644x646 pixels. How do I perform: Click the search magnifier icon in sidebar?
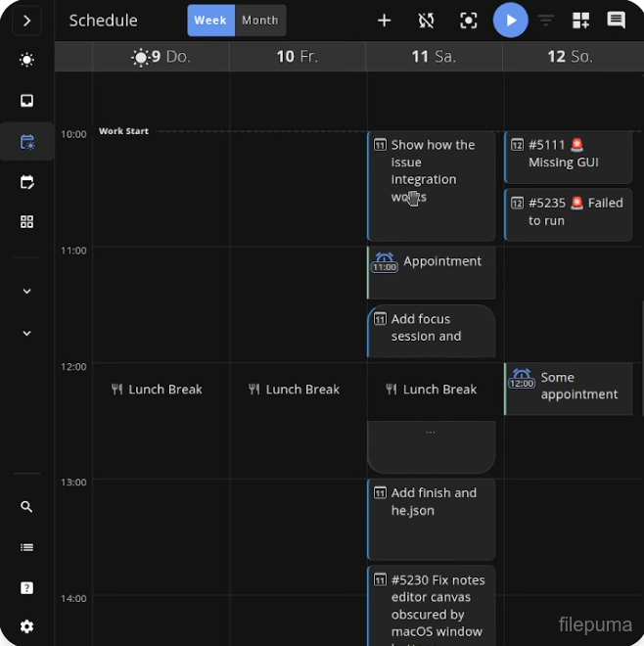(26, 507)
